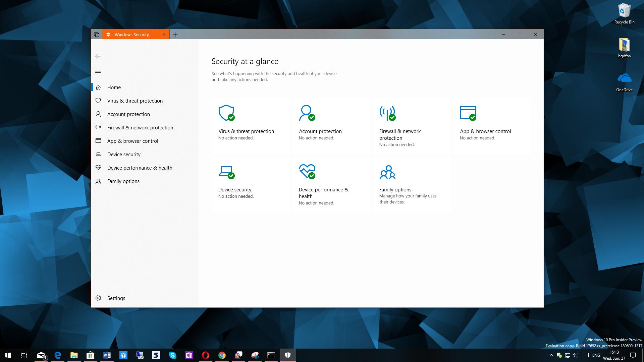644x362 pixels.
Task: Open the volume control in system tray
Action: (x=576, y=355)
